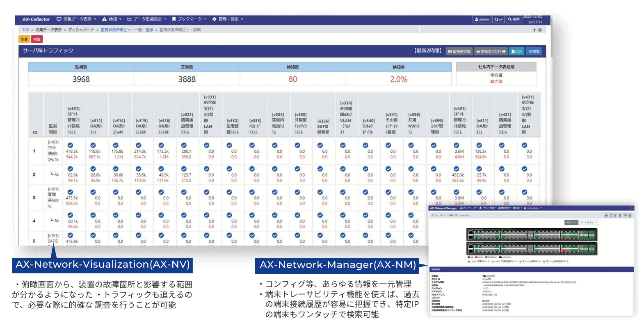Click the red down port on the lower switch

tap(564, 250)
